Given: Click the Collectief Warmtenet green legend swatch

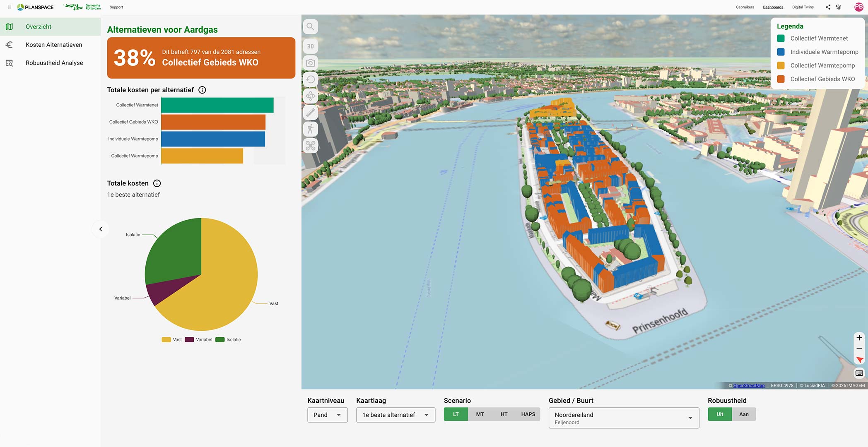Looking at the screenshot, I should [x=781, y=38].
